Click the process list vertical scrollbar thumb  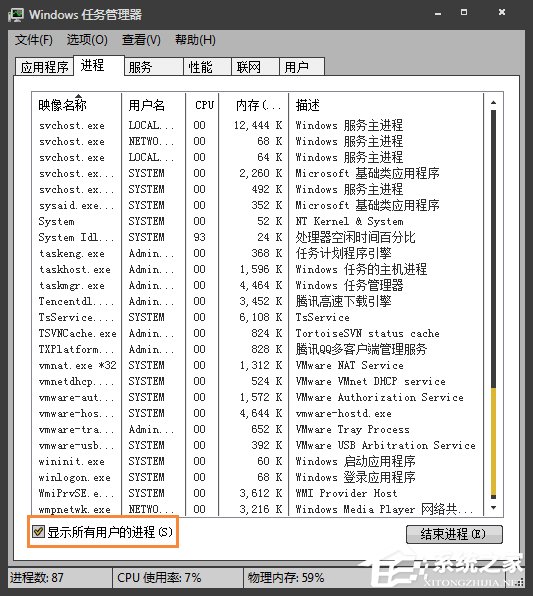pyautogui.click(x=493, y=441)
